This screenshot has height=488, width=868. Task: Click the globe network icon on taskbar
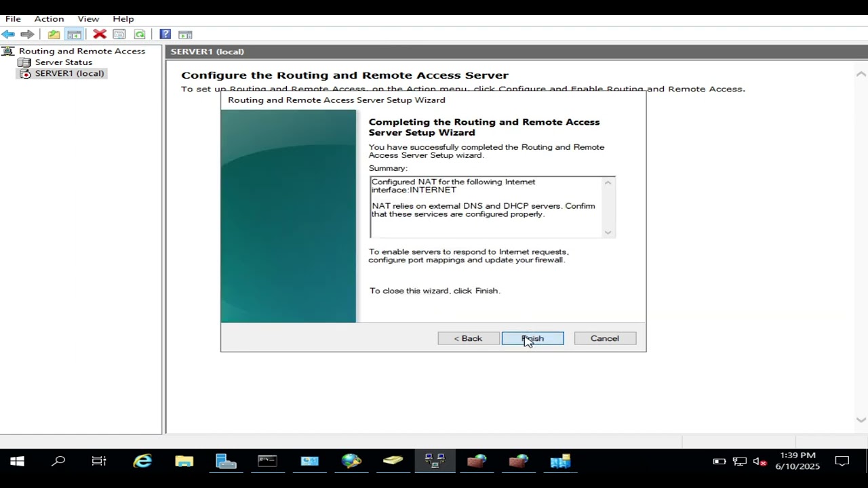tap(351, 462)
